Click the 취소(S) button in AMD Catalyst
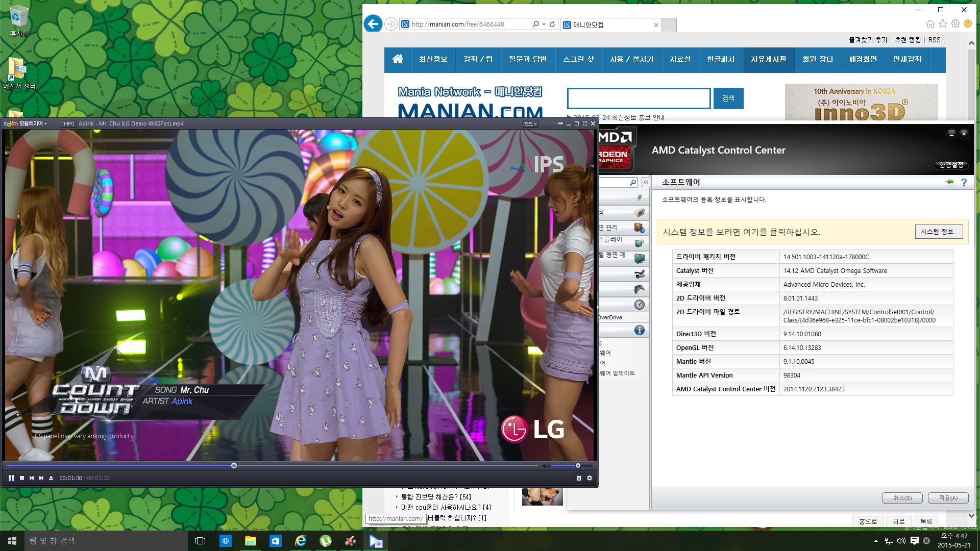Screen dimensions: 980x551 [x=902, y=498]
